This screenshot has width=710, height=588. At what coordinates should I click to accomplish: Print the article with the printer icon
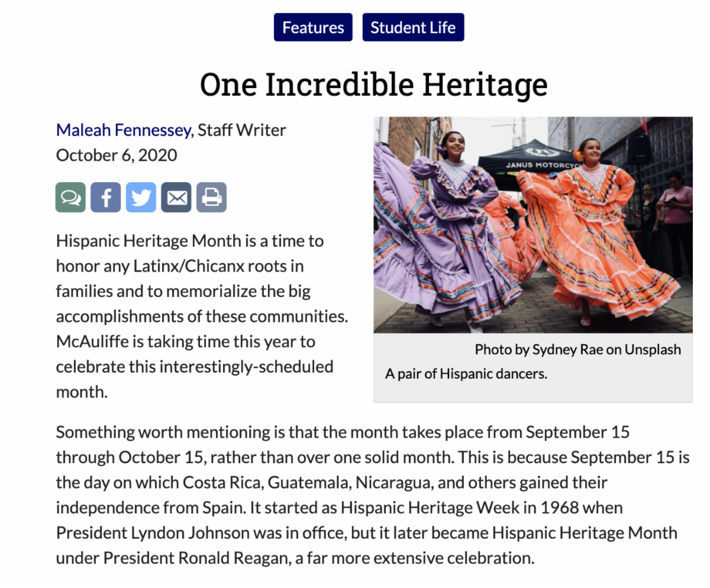[x=211, y=197]
